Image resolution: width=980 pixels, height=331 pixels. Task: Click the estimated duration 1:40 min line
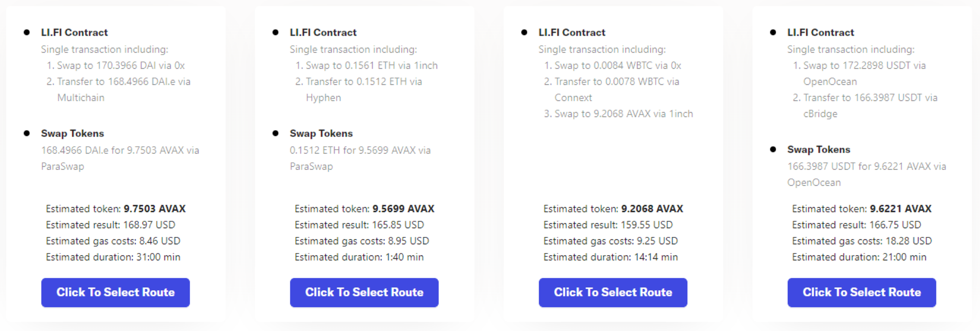coord(359,257)
